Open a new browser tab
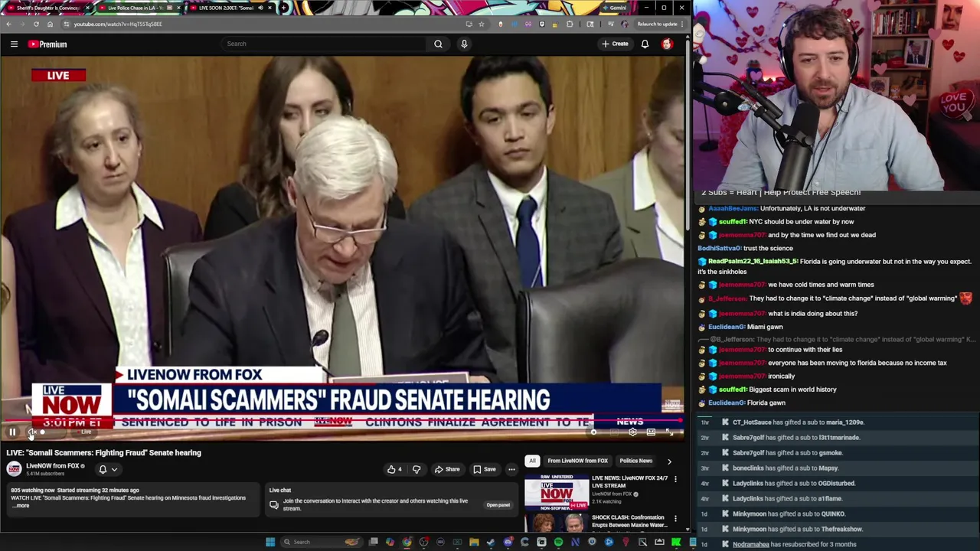The height and width of the screenshot is (551, 980). [x=284, y=8]
